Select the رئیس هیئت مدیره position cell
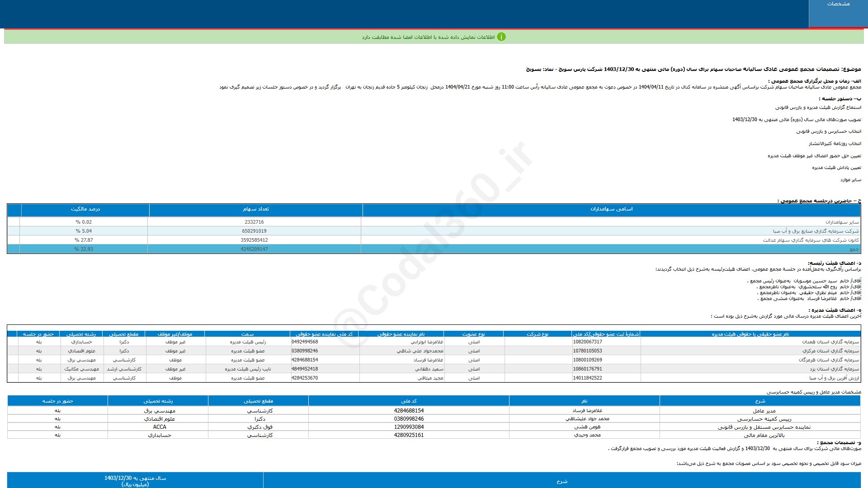The image size is (868, 488). point(247,342)
